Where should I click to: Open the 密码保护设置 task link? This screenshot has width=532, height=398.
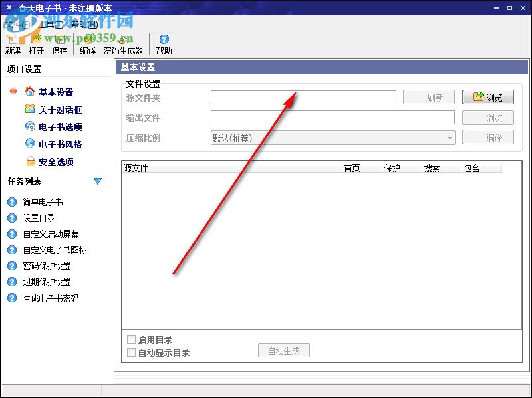click(47, 266)
